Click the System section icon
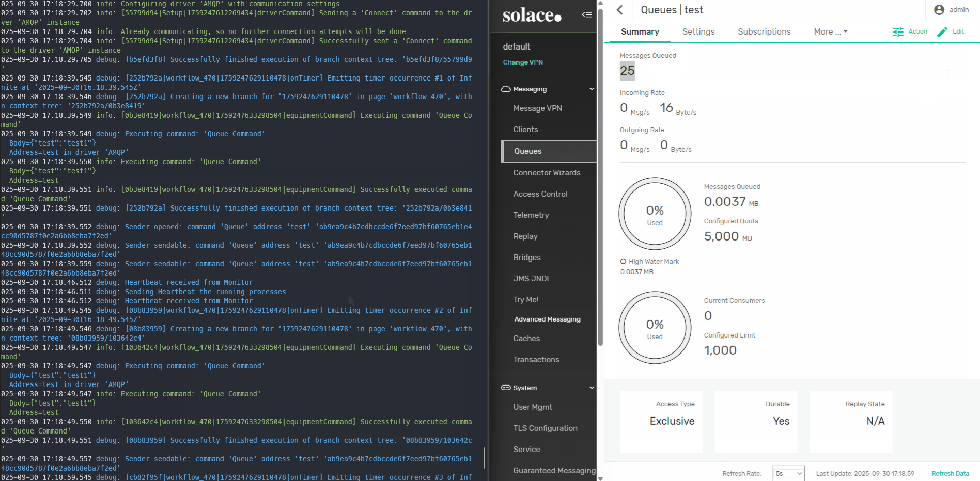 (x=505, y=388)
